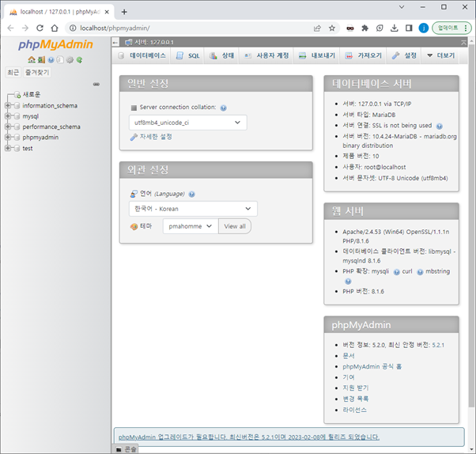This screenshot has height=454, width=476.
Task: Click the Home icon in phpMyAdmin sidebar
Action: (x=32, y=60)
